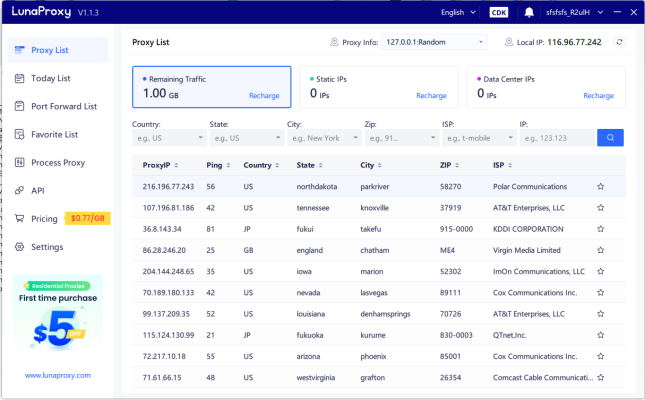Viewport: 645px width, 400px height.
Task: Click Recharge under Remaining Traffic
Action: point(264,95)
